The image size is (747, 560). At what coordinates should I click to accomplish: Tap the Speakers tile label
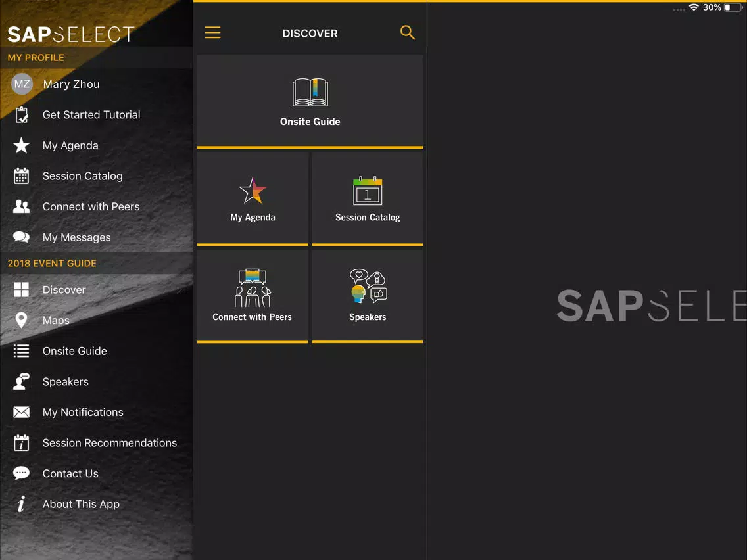(368, 317)
